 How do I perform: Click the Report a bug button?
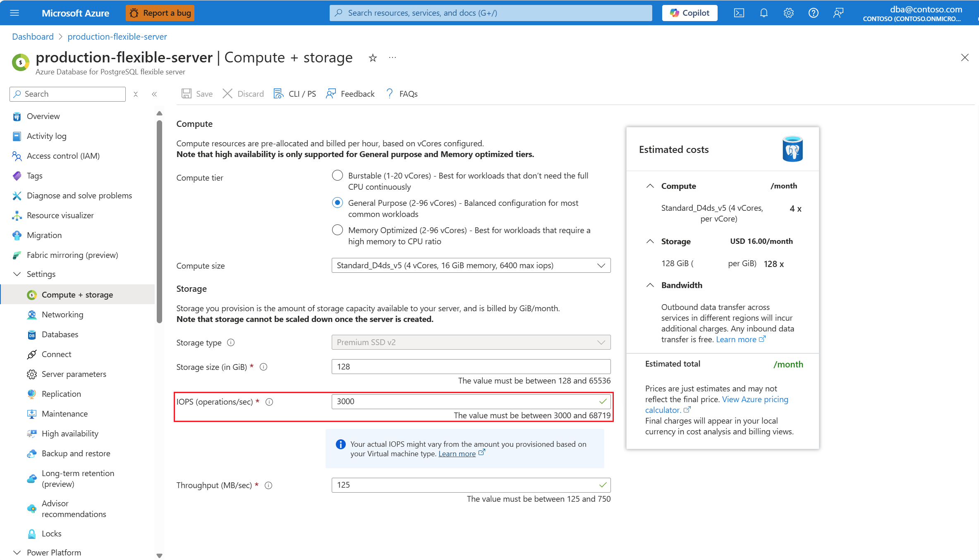160,13
